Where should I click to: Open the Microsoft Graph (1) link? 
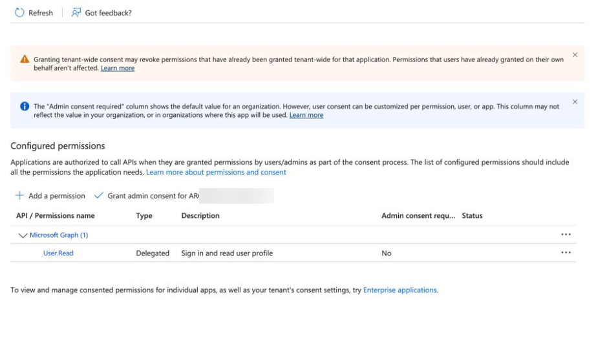(x=59, y=235)
